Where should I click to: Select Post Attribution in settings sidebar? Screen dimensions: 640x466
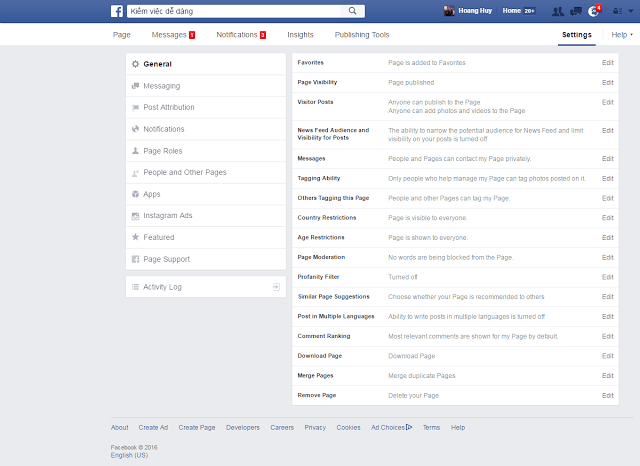point(206,107)
